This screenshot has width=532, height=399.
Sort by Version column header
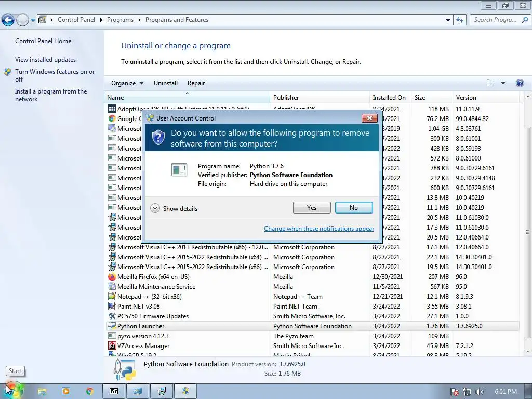[x=486, y=97]
